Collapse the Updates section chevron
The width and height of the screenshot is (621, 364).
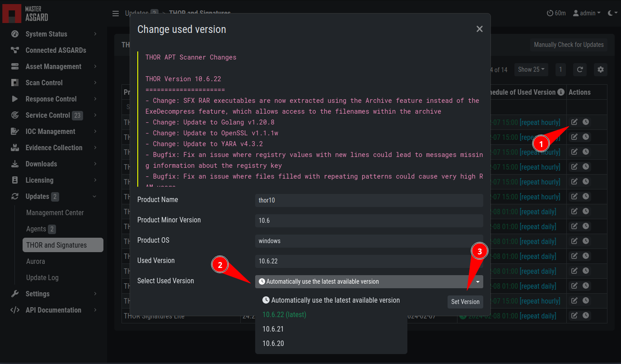[x=95, y=196]
